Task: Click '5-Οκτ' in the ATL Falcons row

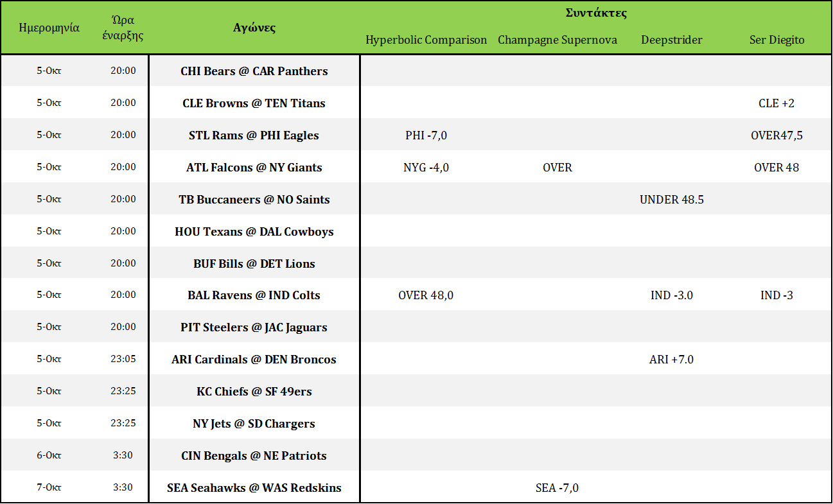Action: [x=49, y=167]
